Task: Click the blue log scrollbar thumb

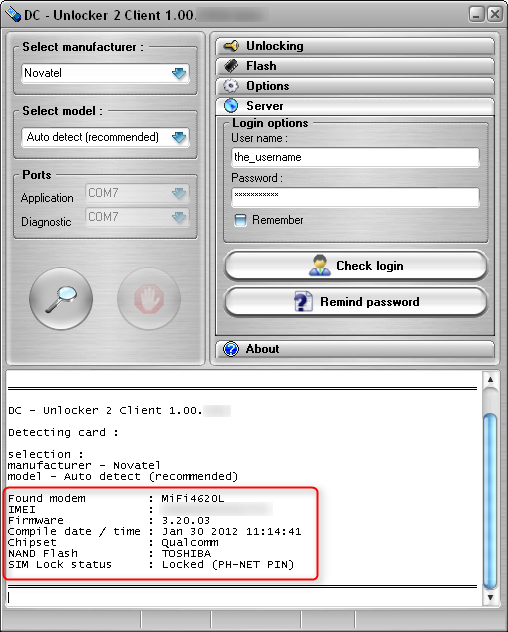Action: pos(490,501)
